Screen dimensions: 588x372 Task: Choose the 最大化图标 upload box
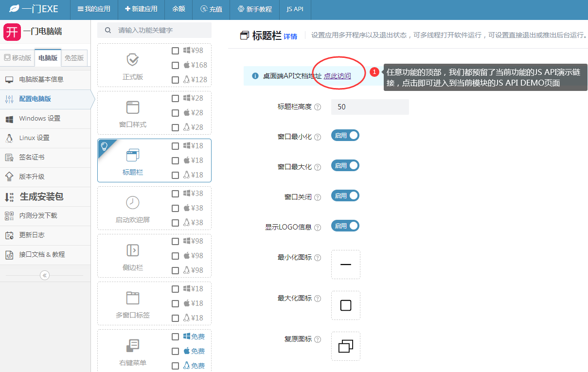pyautogui.click(x=346, y=305)
